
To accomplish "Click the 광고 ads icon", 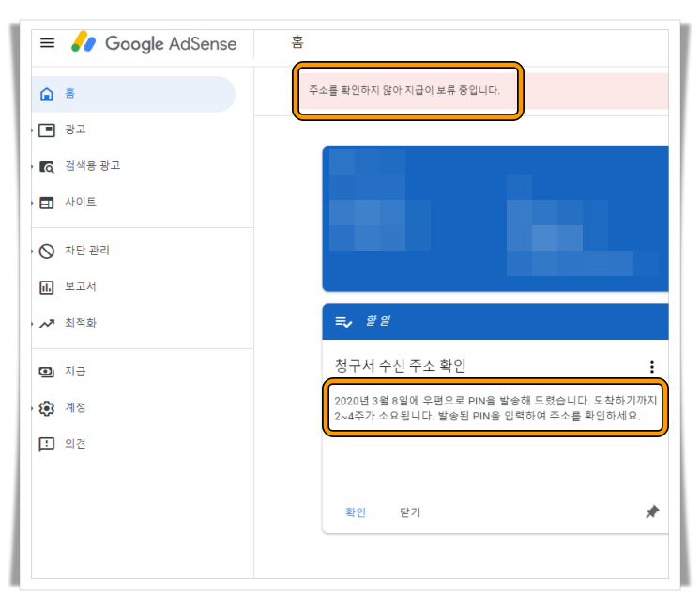I will [46, 130].
